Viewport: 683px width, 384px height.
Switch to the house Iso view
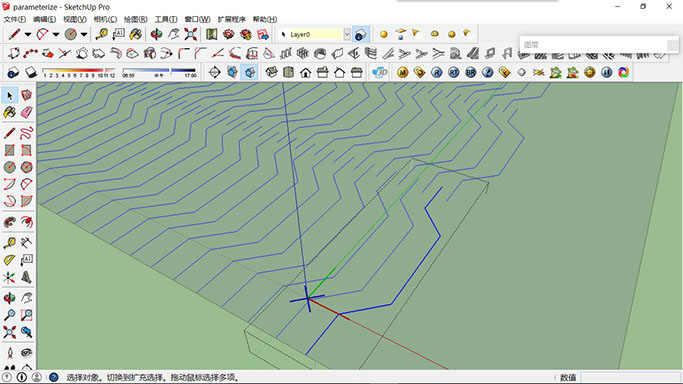pos(271,72)
